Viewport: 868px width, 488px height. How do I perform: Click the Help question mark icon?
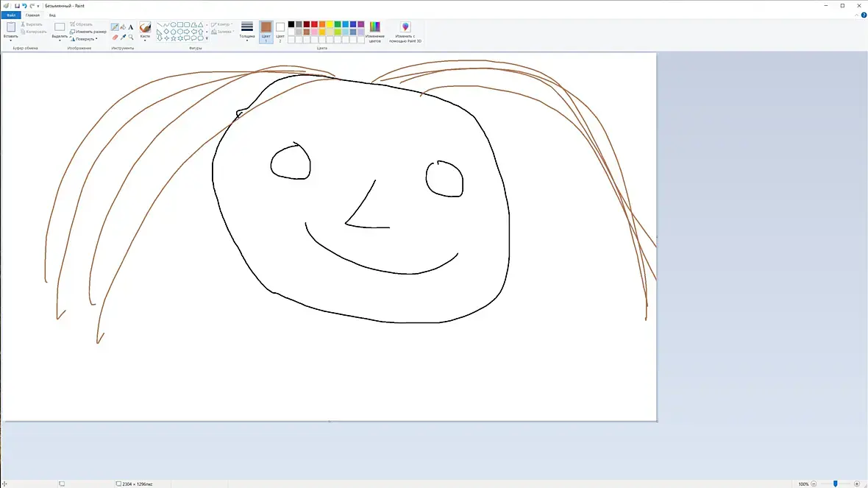coord(864,15)
